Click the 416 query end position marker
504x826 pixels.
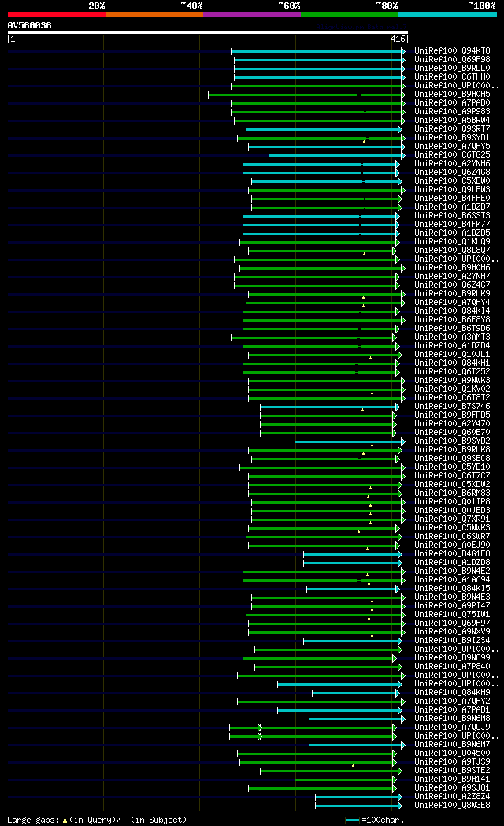[398, 39]
